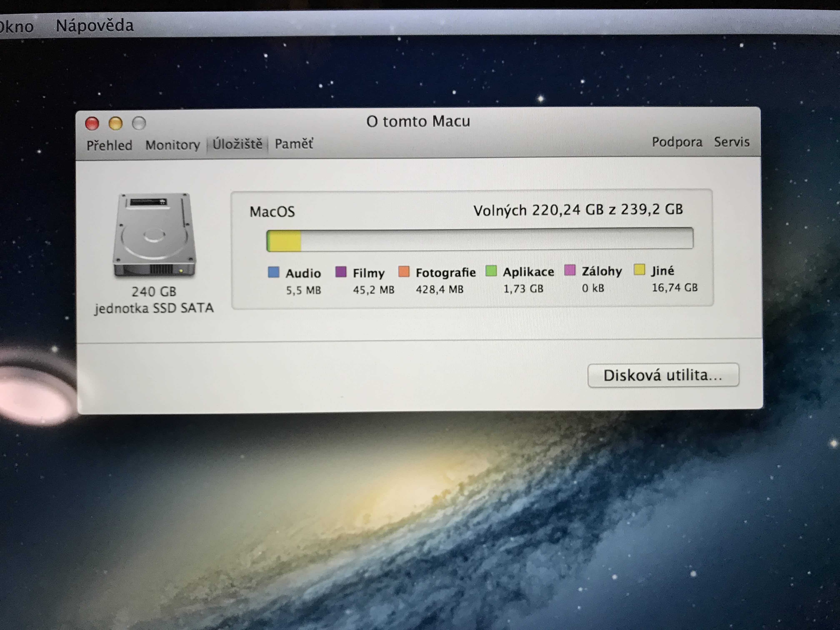Click the purple Filmy legend swatch
The width and height of the screenshot is (840, 630).
click(341, 271)
